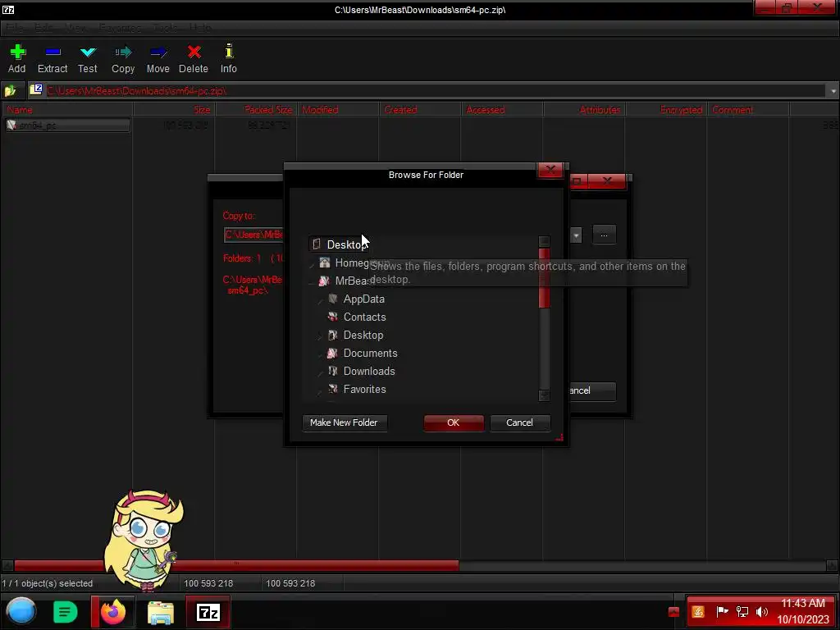Click the Homegroup icon in the tree

[x=325, y=262]
